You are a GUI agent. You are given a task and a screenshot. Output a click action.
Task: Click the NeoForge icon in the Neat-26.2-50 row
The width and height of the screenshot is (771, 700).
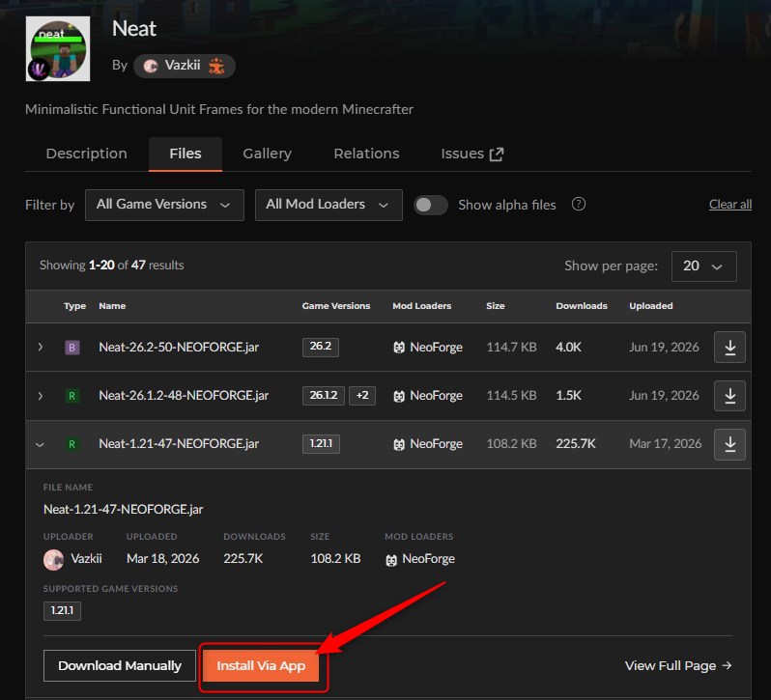tap(399, 348)
